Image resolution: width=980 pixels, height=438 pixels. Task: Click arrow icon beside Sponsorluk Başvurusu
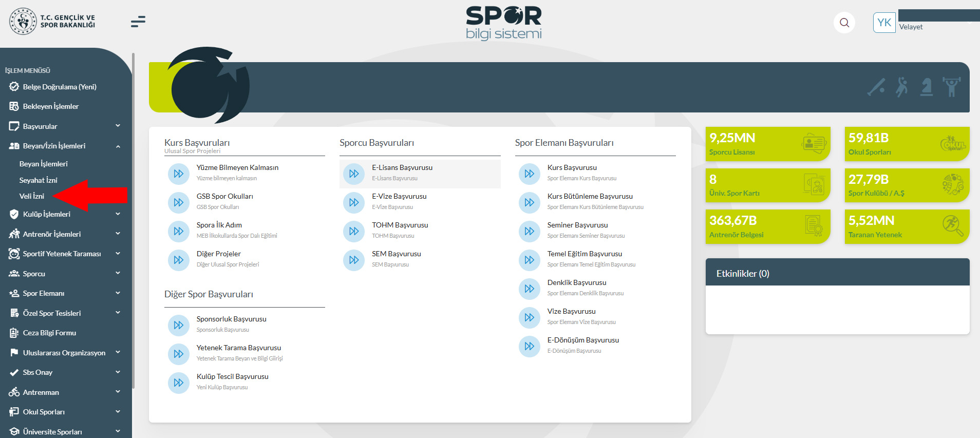(x=179, y=325)
